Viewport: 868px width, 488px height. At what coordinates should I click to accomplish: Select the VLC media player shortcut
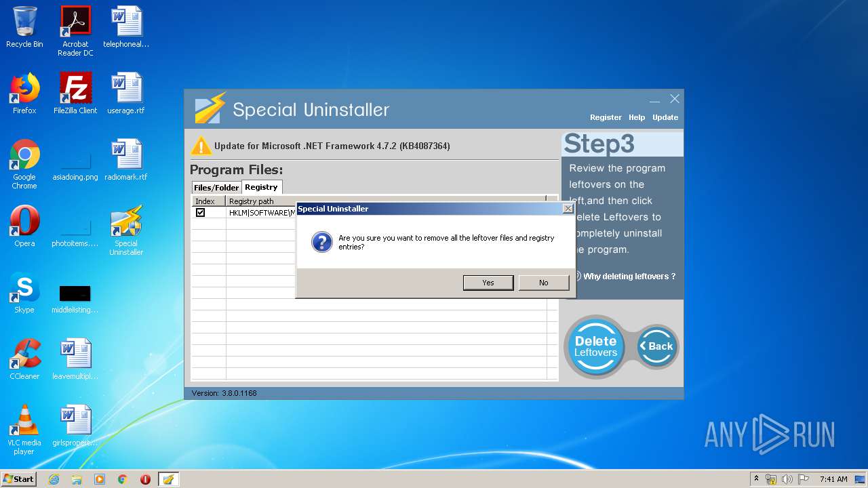[24, 430]
